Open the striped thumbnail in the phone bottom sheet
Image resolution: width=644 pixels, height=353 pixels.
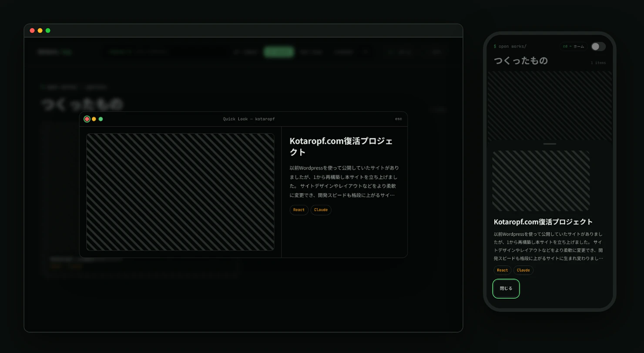541,181
